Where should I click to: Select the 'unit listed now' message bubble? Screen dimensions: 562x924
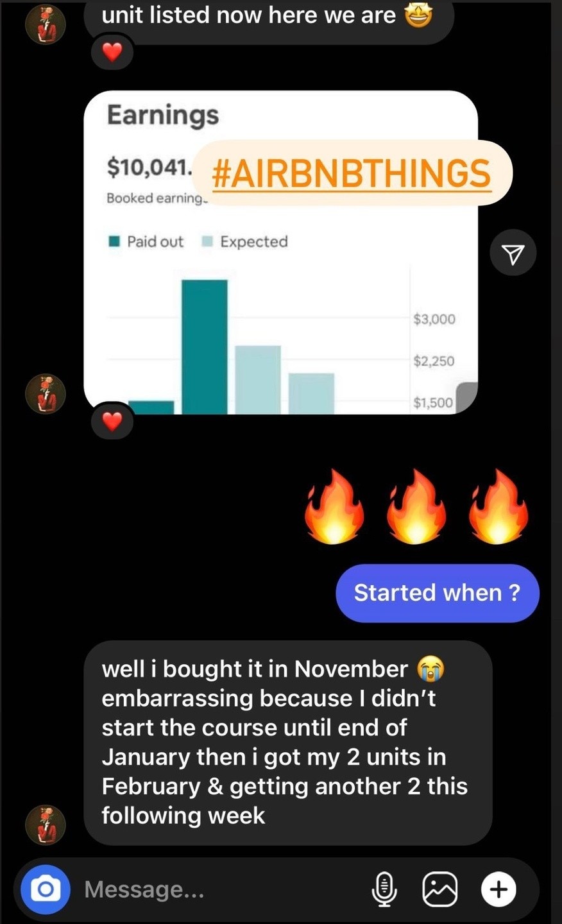(x=269, y=18)
